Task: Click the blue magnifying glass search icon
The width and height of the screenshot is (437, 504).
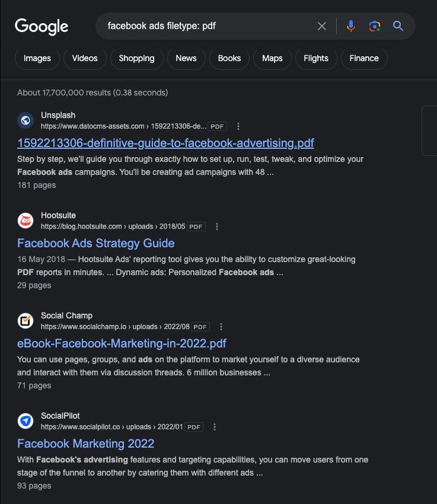Action: [398, 26]
